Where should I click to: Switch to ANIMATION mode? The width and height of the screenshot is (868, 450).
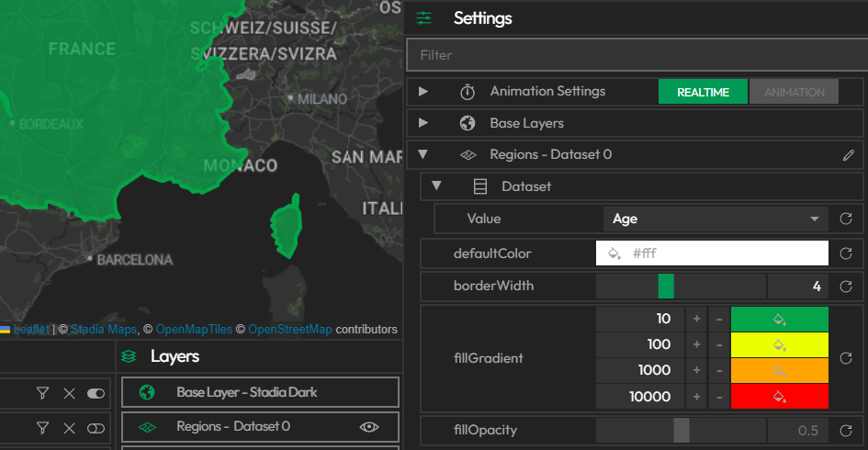tap(795, 92)
